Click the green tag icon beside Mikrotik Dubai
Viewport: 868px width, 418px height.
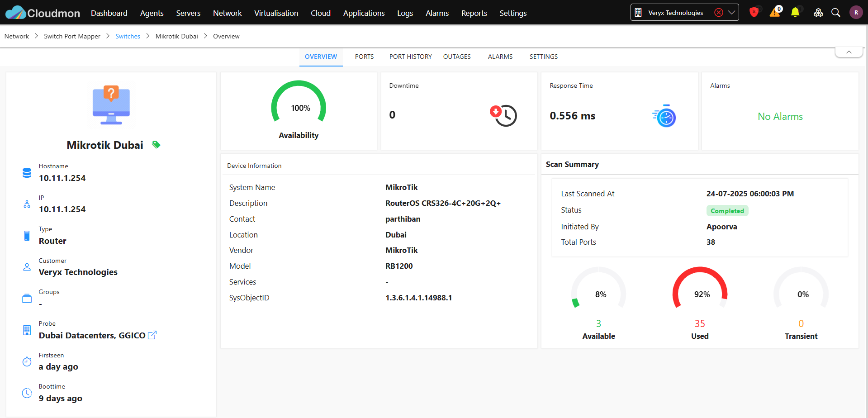coord(156,145)
